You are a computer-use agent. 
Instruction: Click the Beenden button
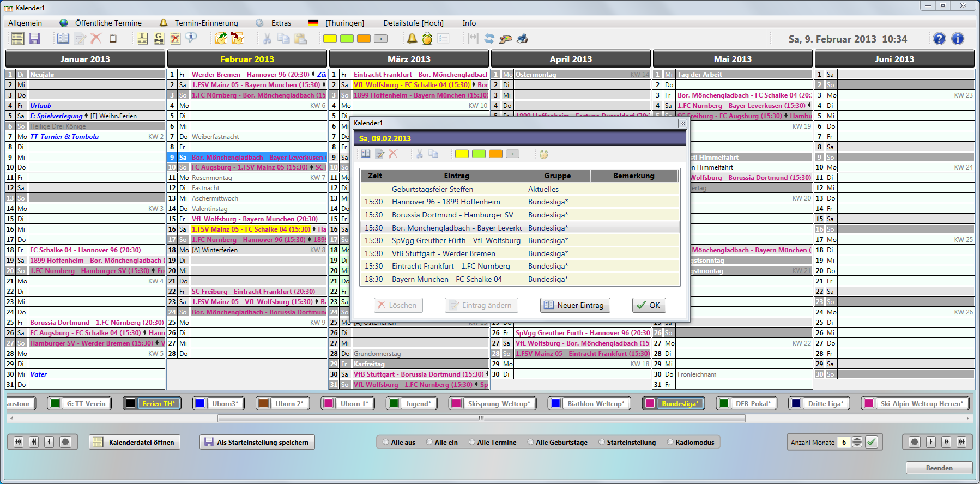click(939, 468)
